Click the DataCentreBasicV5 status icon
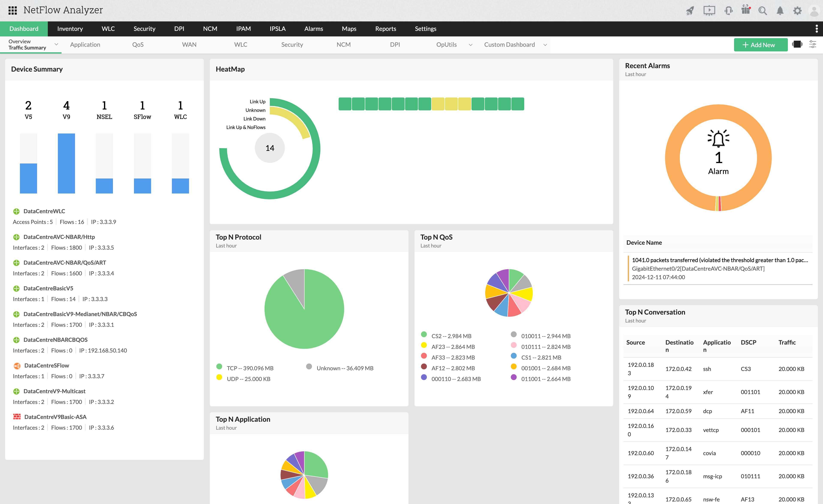The height and width of the screenshot is (504, 823). tap(16, 289)
